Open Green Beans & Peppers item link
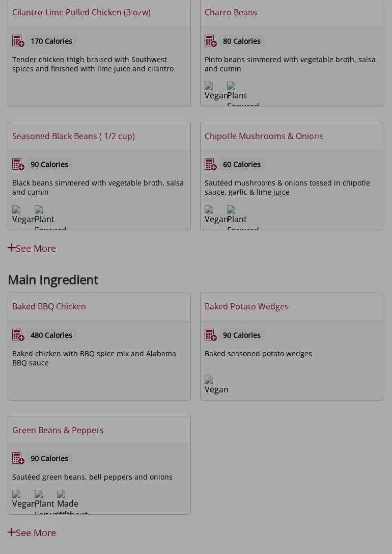 (58, 430)
